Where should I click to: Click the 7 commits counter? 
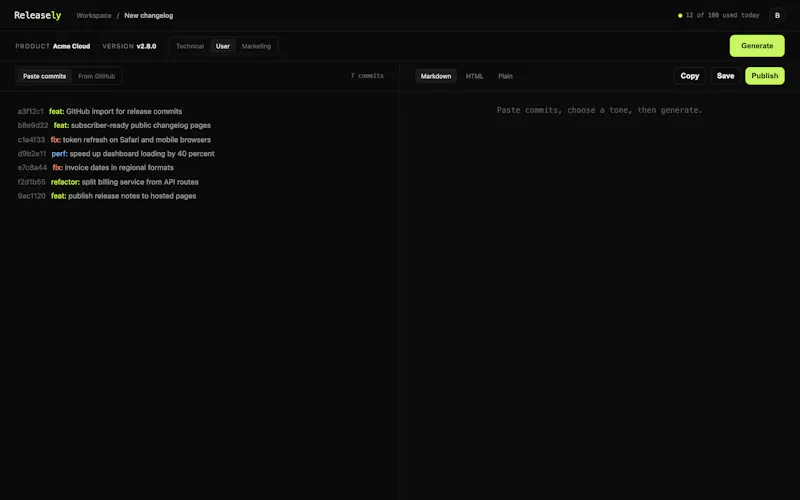coord(367,76)
